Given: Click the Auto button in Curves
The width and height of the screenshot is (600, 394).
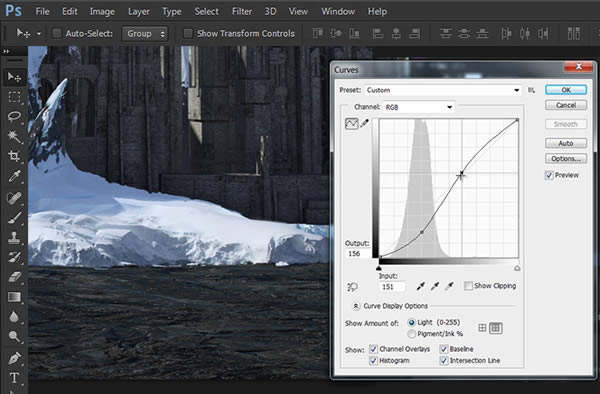Looking at the screenshot, I should pyautogui.click(x=566, y=143).
